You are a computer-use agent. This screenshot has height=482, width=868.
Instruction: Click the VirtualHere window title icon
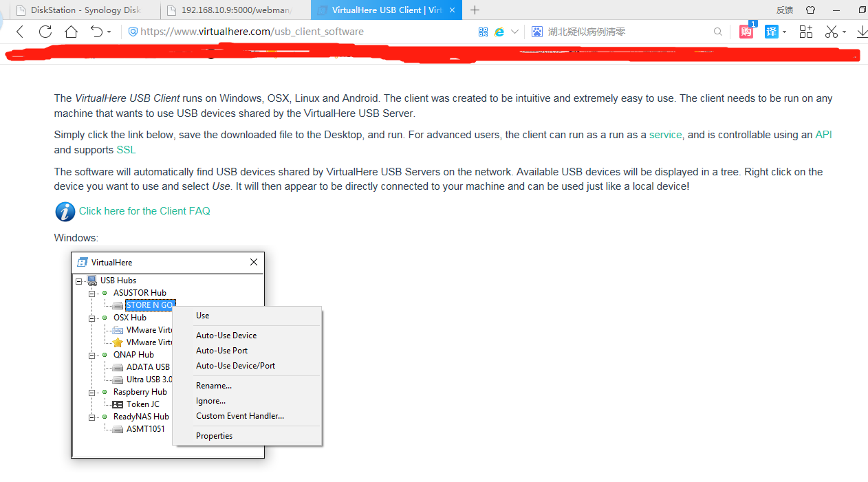tap(83, 262)
